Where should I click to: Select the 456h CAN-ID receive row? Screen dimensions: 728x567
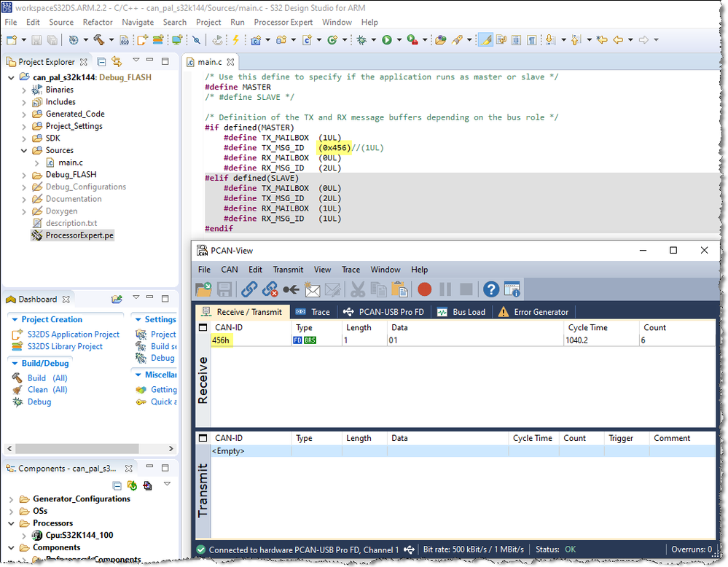point(222,340)
